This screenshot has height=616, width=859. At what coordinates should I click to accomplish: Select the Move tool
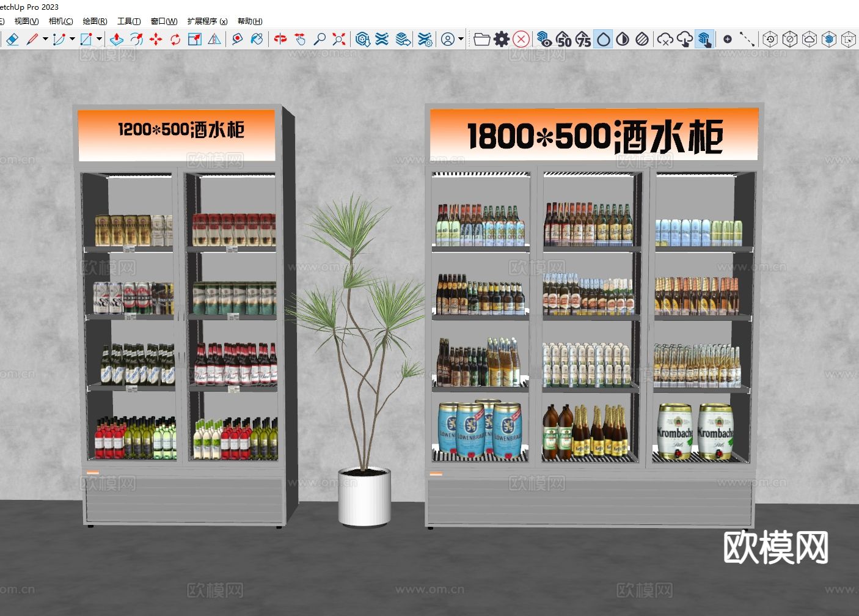(155, 38)
